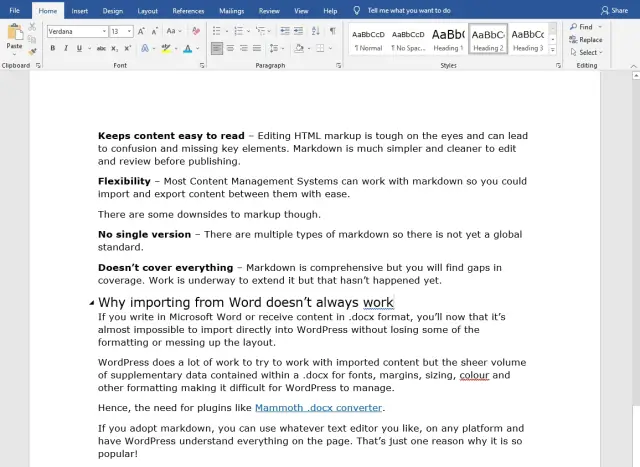Switch to the Review tab
This screenshot has height=467, width=640.
coord(269,11)
